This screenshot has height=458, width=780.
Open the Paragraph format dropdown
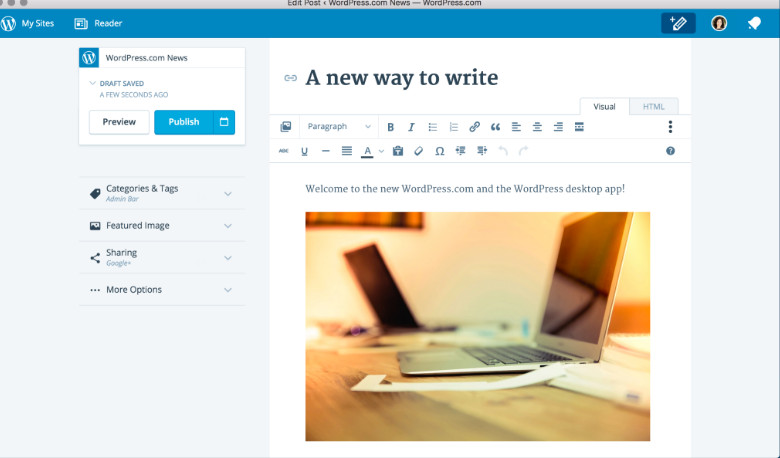coord(339,127)
